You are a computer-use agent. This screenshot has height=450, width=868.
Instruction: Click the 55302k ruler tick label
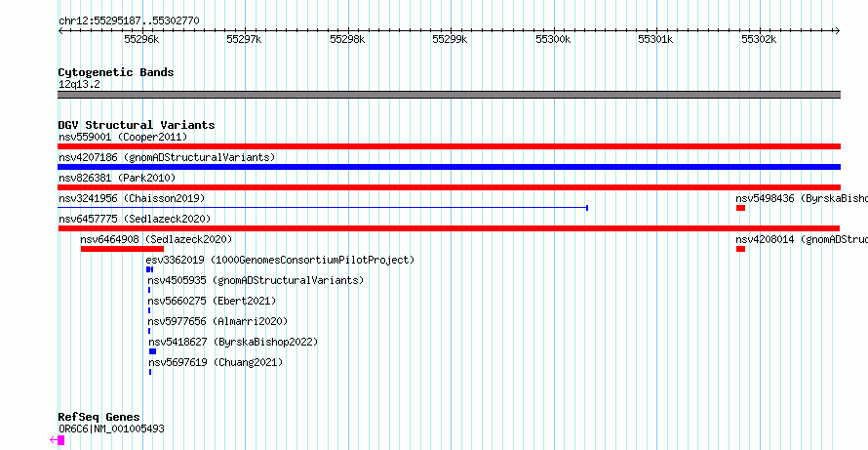(759, 39)
